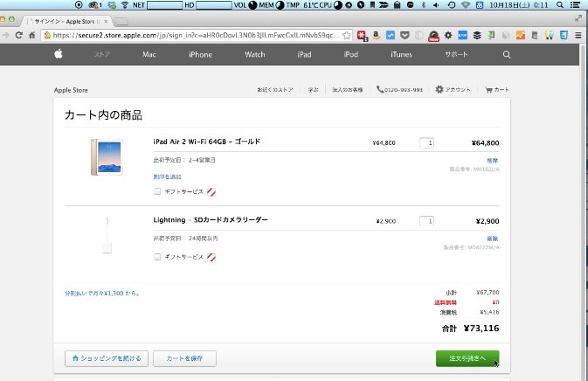The height and width of the screenshot is (381, 588).
Task: Open macOS Spotlight search icon
Action: click(x=560, y=5)
